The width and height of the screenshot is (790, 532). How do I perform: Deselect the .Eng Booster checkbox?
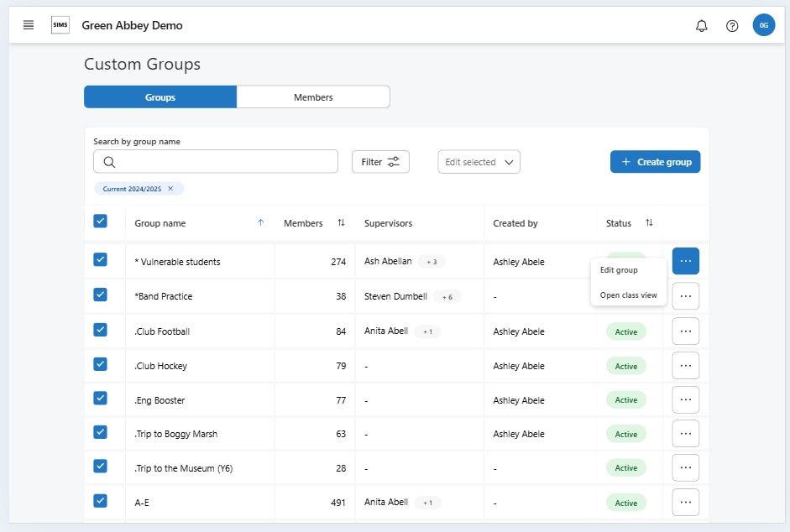point(101,399)
